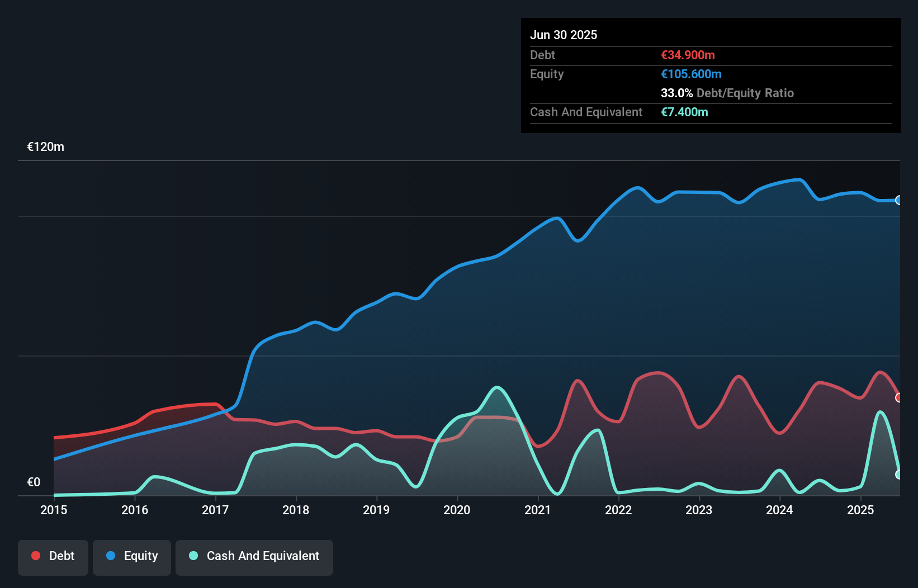Image resolution: width=918 pixels, height=588 pixels.
Task: Select the 2025 label on the year axis
Action: tap(861, 510)
